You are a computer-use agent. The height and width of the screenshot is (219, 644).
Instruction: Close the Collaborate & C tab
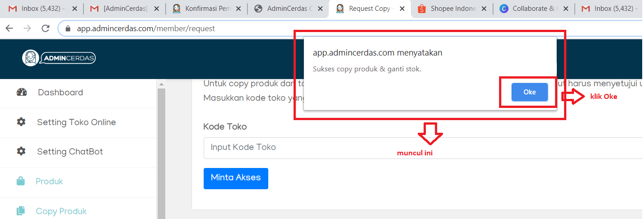[x=566, y=9]
